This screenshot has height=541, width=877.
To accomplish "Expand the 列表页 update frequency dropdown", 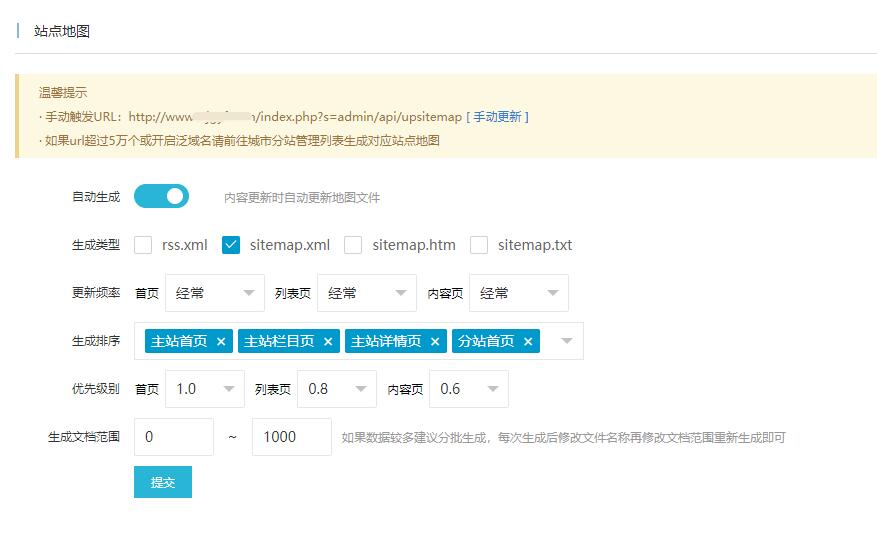I will (x=366, y=293).
